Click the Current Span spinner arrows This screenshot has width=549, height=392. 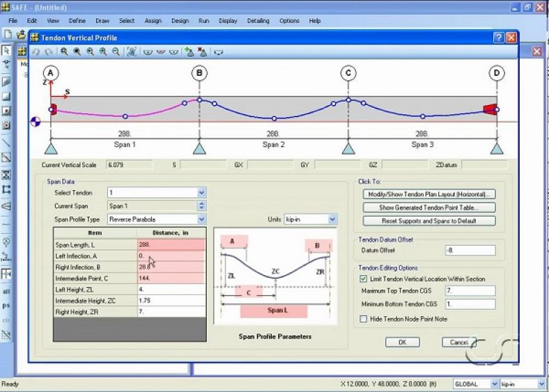201,206
